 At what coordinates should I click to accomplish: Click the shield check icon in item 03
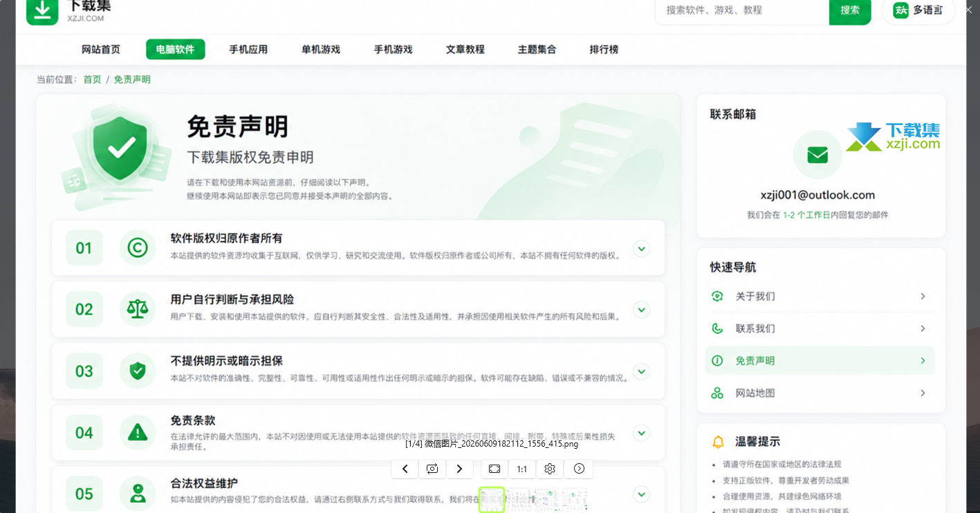coord(138,371)
